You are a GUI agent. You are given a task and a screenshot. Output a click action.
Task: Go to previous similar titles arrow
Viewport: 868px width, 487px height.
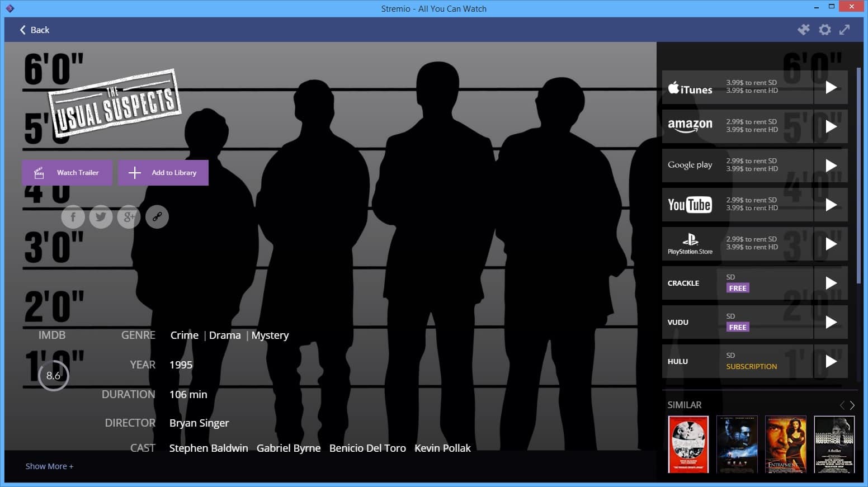pos(842,405)
